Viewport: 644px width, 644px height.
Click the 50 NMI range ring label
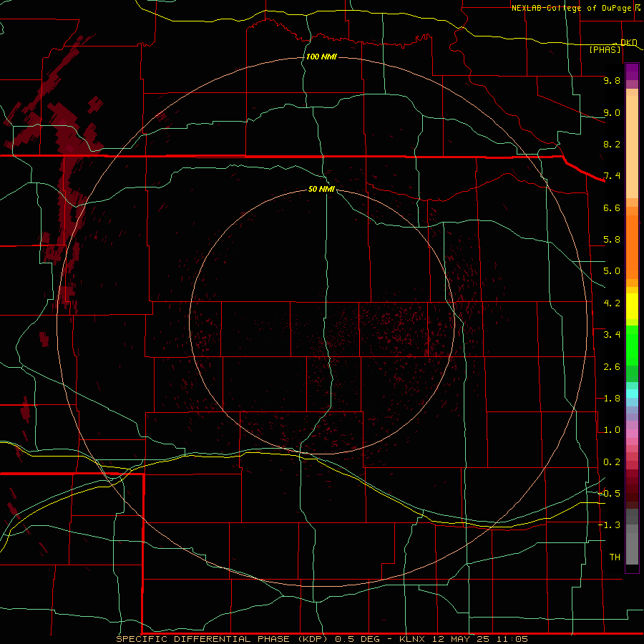pos(321,189)
